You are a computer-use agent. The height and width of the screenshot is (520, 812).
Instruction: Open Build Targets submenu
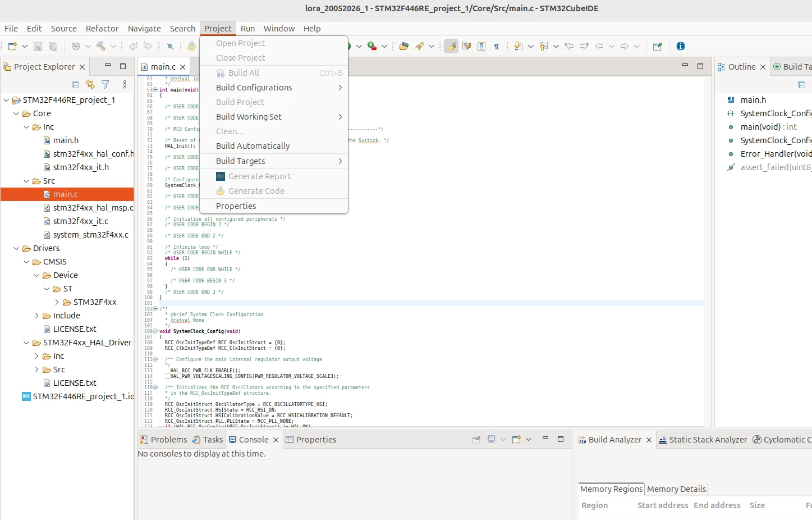pyautogui.click(x=275, y=161)
